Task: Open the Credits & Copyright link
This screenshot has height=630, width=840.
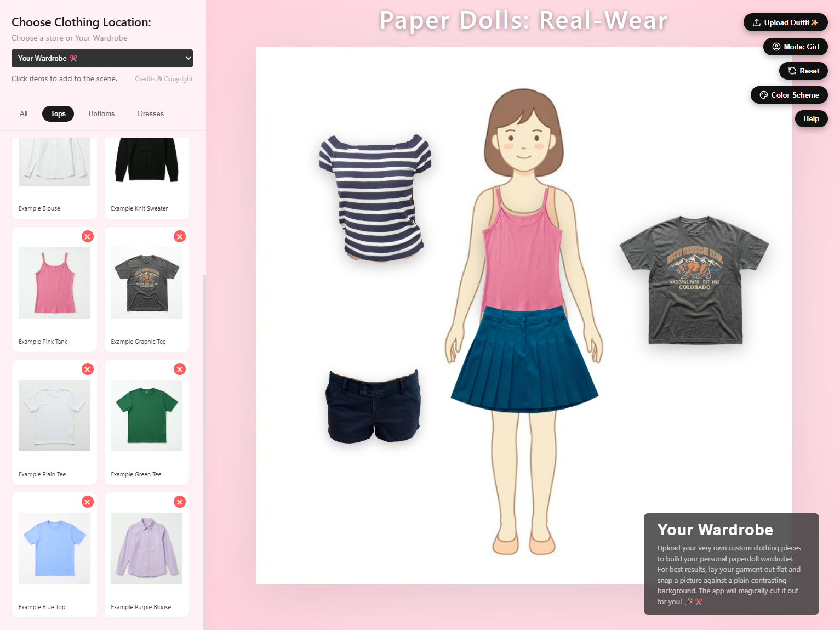Action: click(164, 79)
